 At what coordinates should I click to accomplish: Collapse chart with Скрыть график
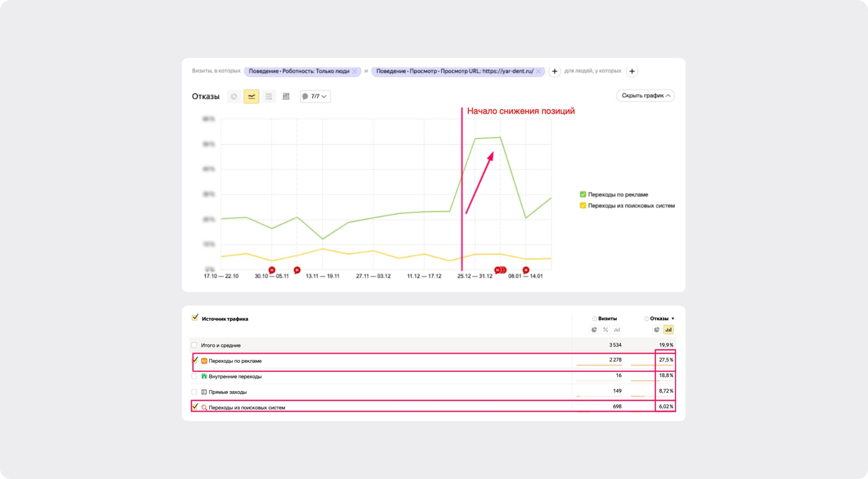pyautogui.click(x=645, y=95)
